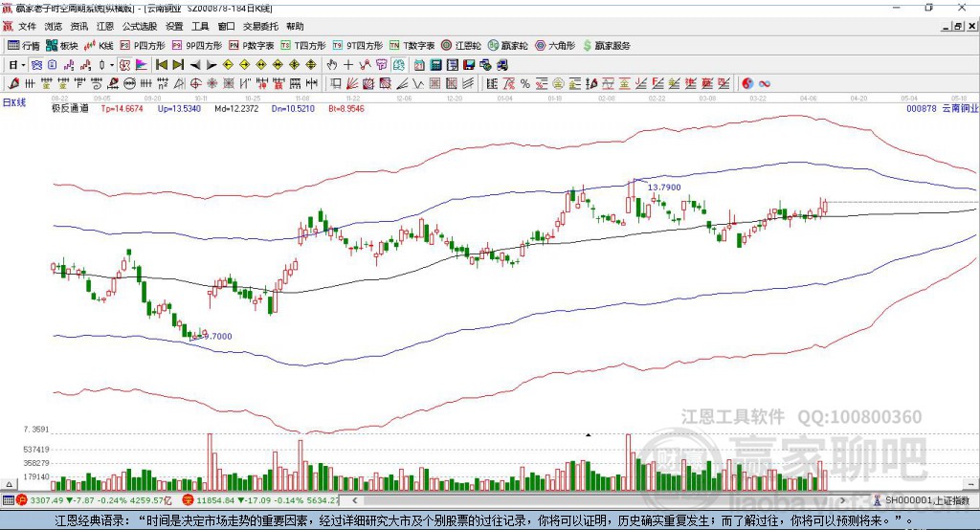Click the black right arrow icon
The height and width of the screenshot is (530, 980).
pyautogui.click(x=212, y=65)
